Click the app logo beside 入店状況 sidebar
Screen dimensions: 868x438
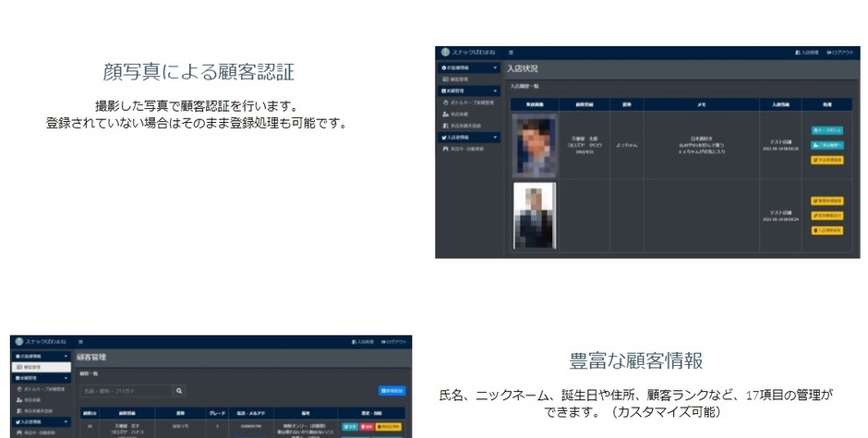pos(445,53)
